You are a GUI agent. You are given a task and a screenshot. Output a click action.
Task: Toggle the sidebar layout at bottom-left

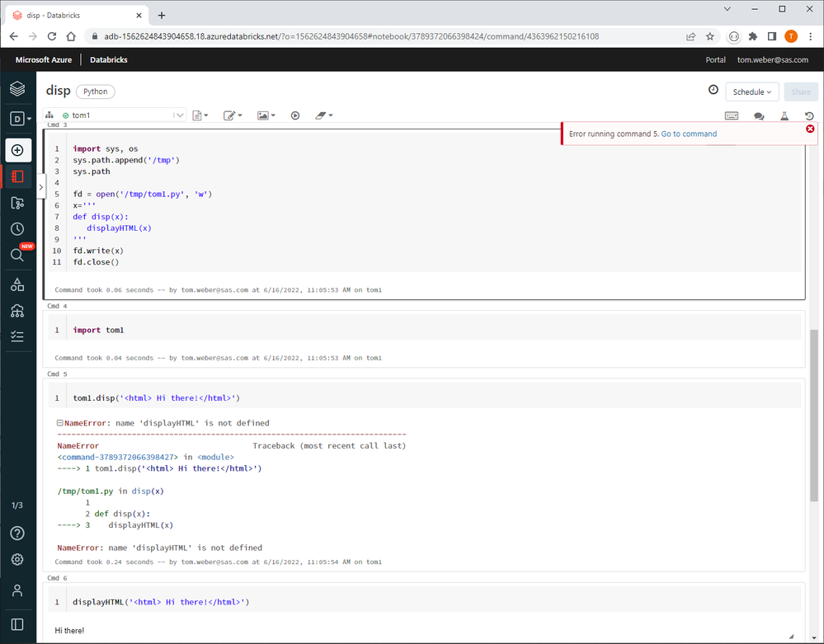17,624
